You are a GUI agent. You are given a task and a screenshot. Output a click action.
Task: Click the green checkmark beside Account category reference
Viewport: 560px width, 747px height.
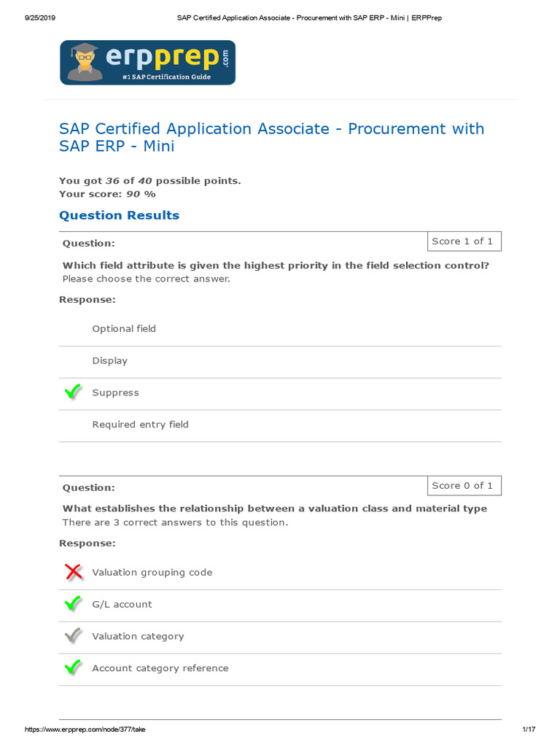73,668
